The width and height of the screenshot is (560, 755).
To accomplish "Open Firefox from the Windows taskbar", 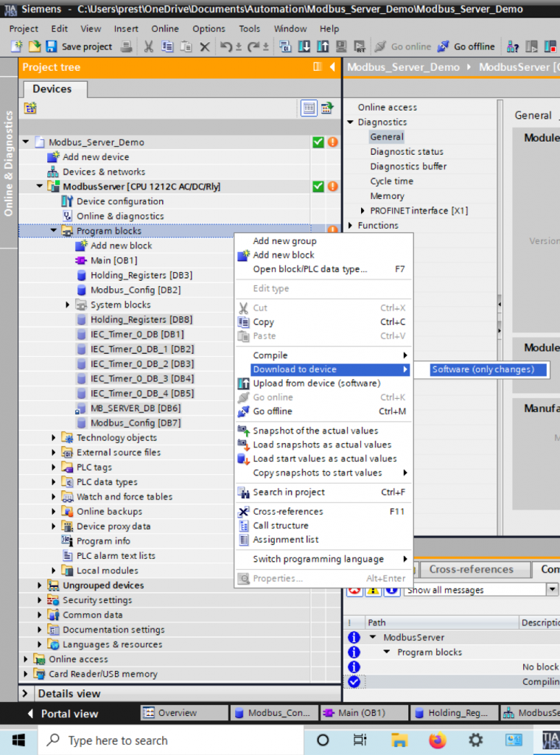I will (438, 740).
